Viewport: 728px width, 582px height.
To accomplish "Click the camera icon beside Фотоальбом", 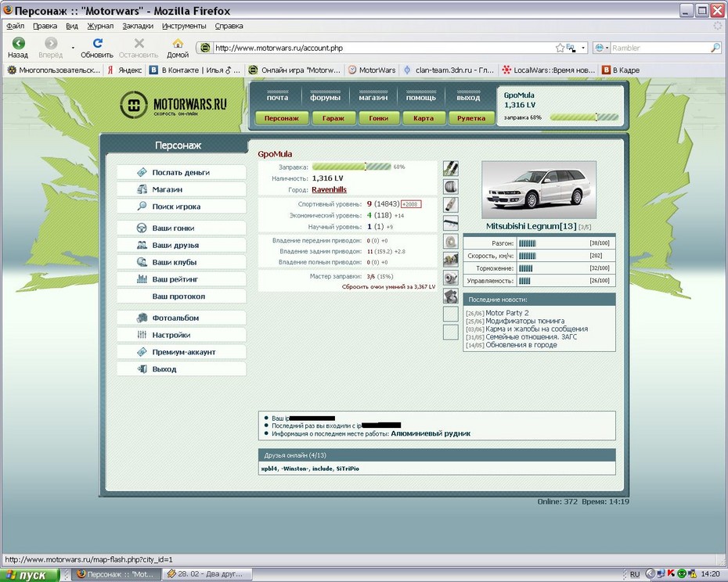I will pyautogui.click(x=142, y=318).
